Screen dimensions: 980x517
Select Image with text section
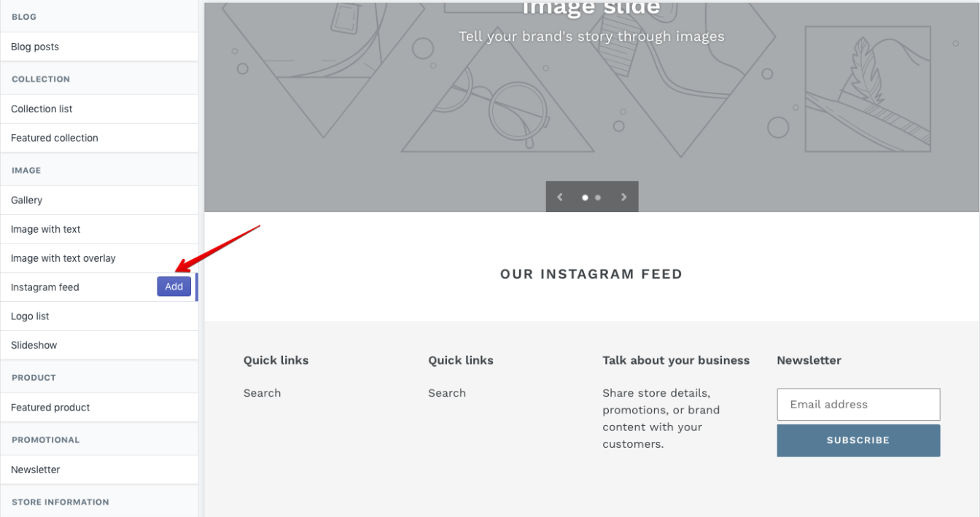click(99, 229)
